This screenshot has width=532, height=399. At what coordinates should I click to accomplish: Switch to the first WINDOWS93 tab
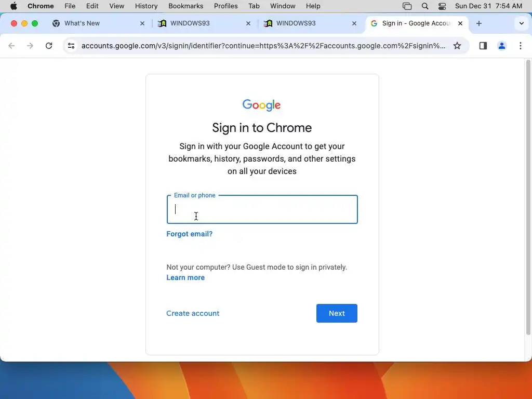204,23
